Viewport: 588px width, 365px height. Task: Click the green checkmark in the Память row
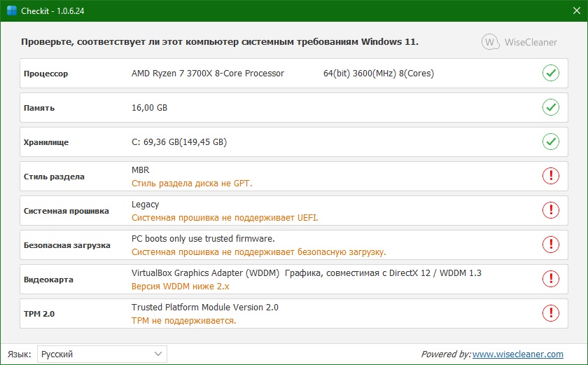point(550,107)
